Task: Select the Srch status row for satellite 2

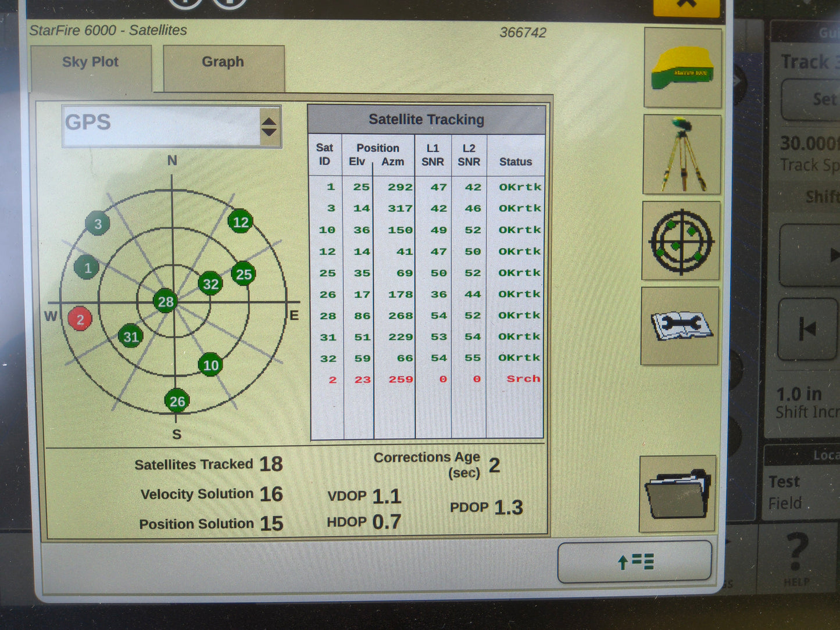Action: (x=522, y=379)
